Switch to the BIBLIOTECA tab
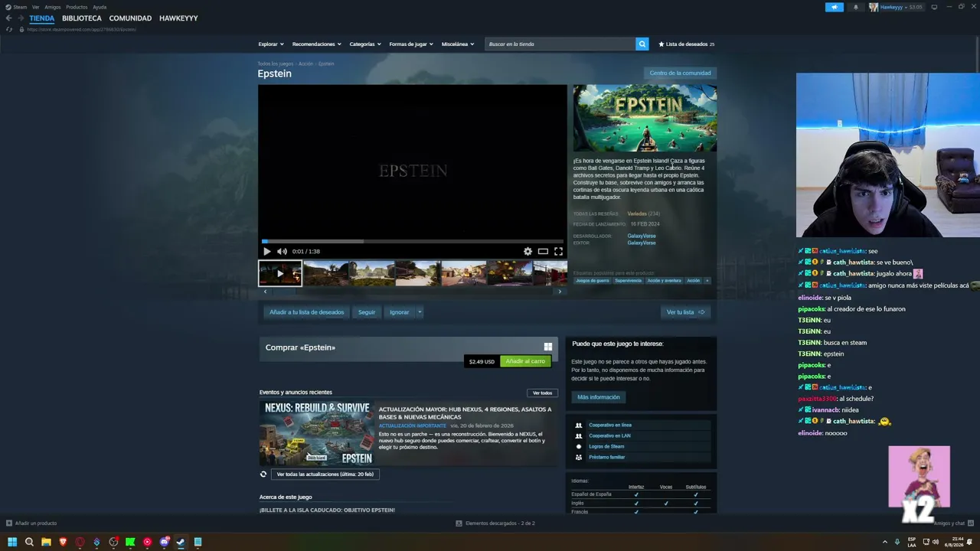This screenshot has width=980, height=551. point(82,18)
